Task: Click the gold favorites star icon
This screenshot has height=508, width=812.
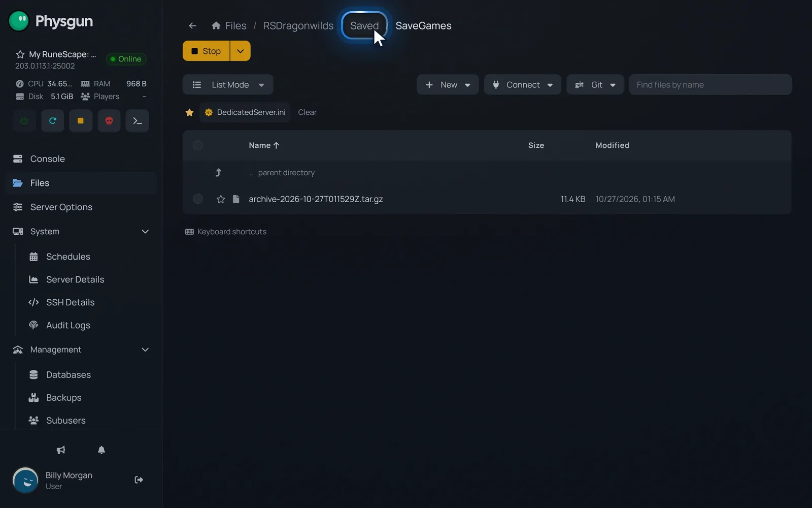Action: click(190, 112)
